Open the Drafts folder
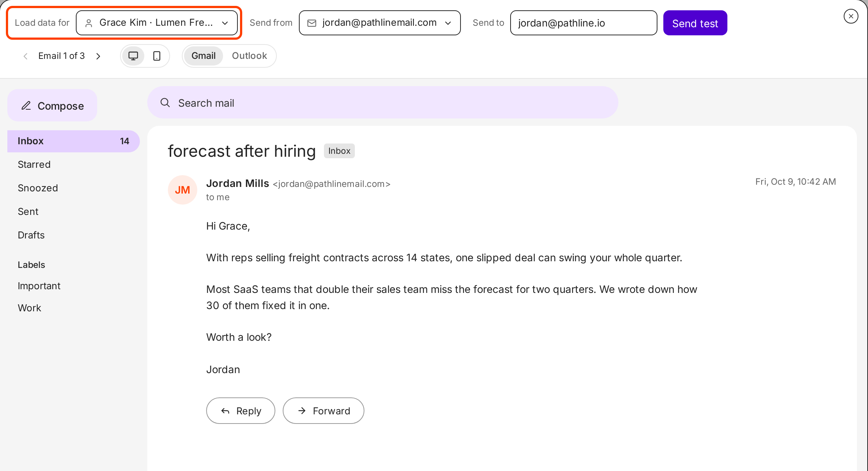The height and width of the screenshot is (471, 868). [x=31, y=235]
